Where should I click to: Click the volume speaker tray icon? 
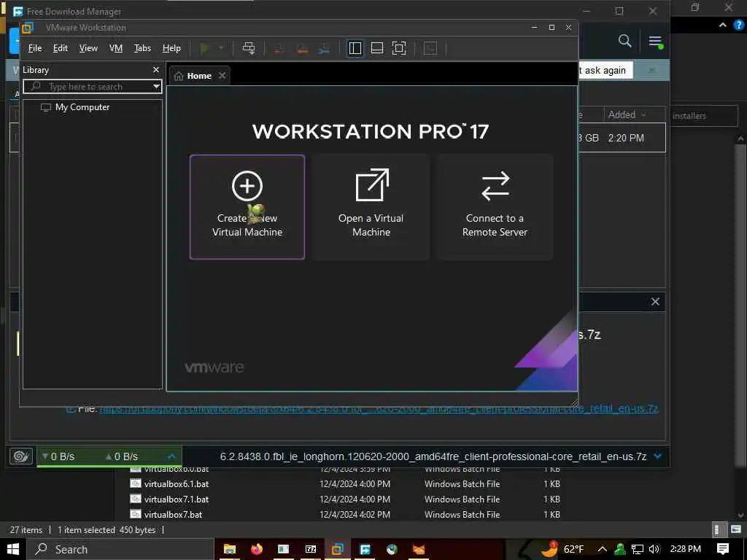tap(654, 549)
